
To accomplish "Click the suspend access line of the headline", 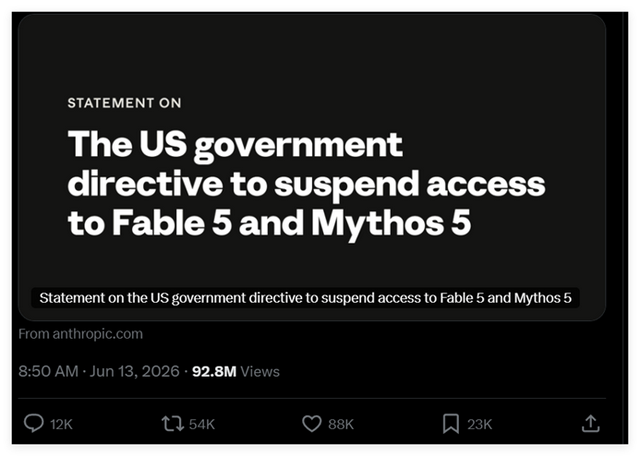I will click(x=306, y=184).
